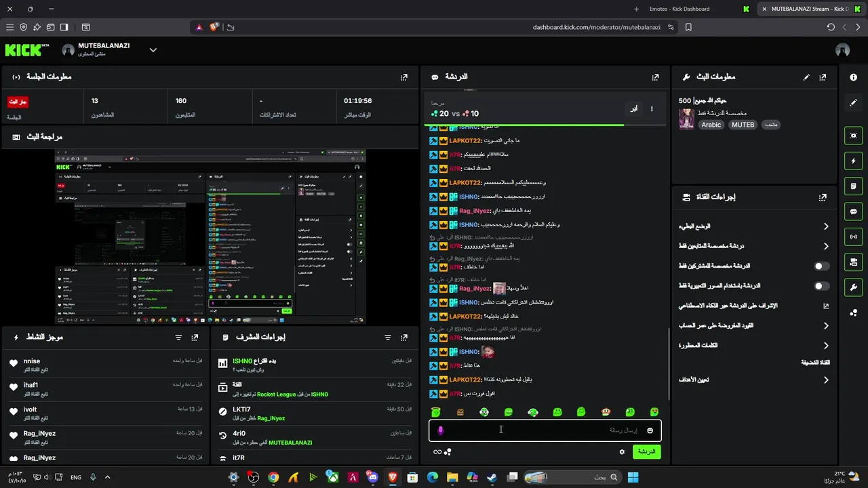The width and height of the screenshot is (868, 488).
Task: Reload page with browser refresh icon
Action: click(x=831, y=27)
